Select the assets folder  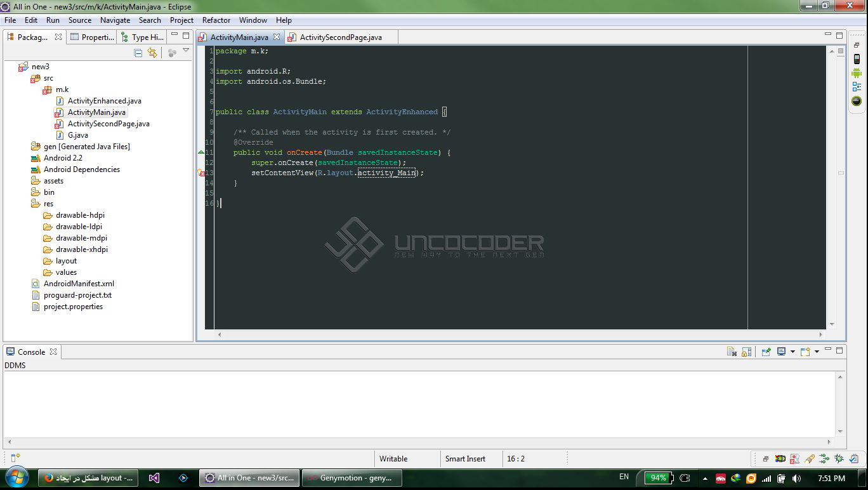48,181
